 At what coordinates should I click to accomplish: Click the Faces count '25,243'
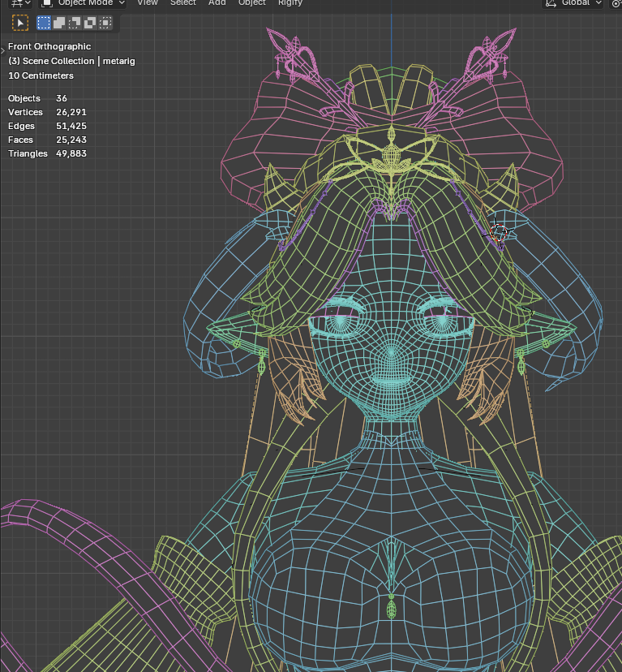(71, 140)
